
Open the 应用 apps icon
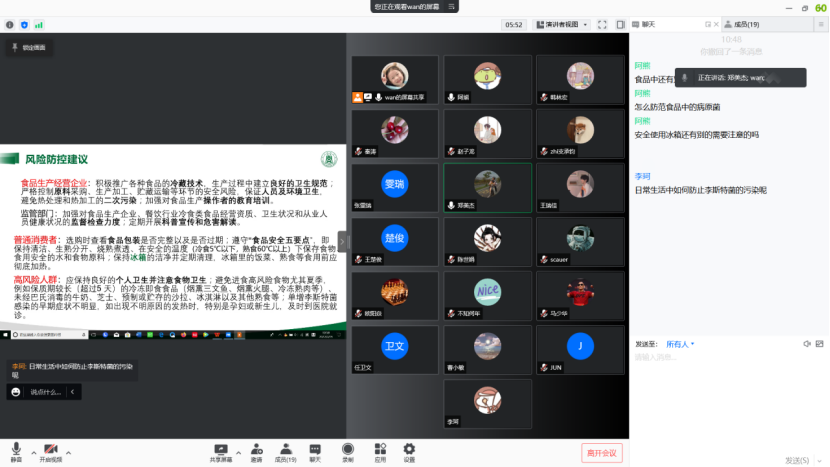[380, 450]
